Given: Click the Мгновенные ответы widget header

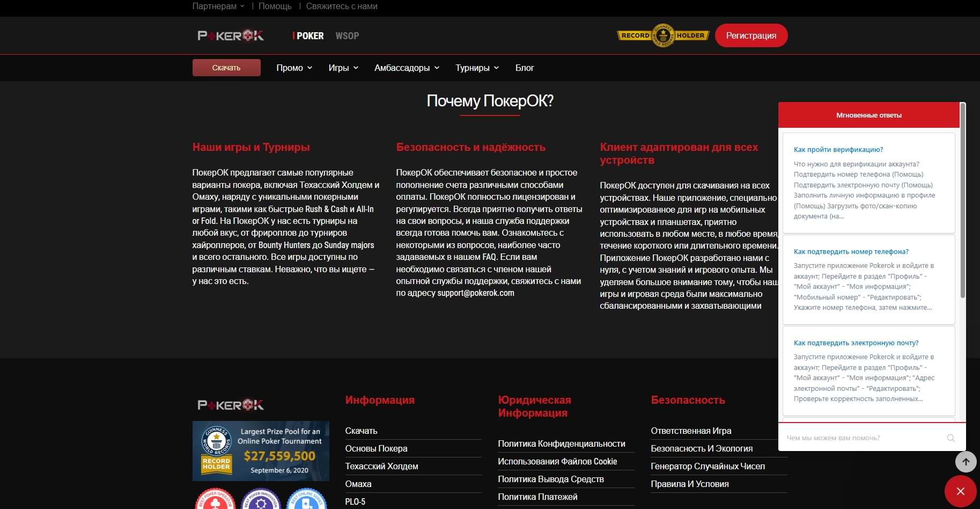Looking at the screenshot, I should tap(868, 115).
